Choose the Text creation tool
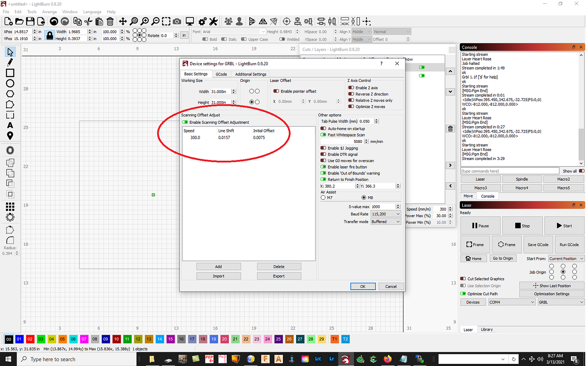This screenshot has height=366, width=588. 9,125
